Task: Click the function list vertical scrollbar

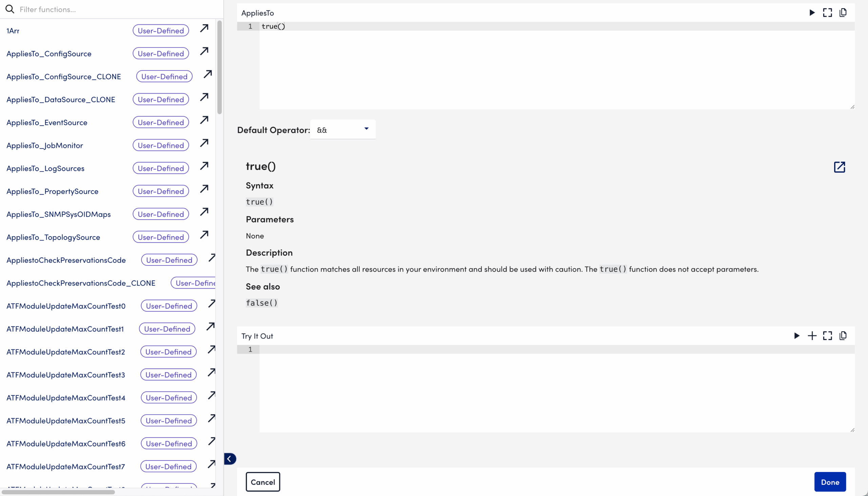Action: click(219, 68)
